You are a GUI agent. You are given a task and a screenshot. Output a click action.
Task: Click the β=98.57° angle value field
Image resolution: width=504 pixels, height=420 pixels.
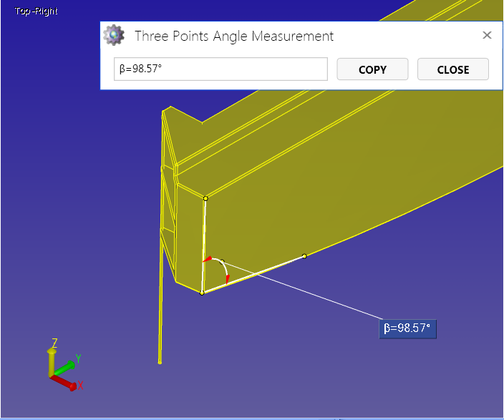coord(220,69)
